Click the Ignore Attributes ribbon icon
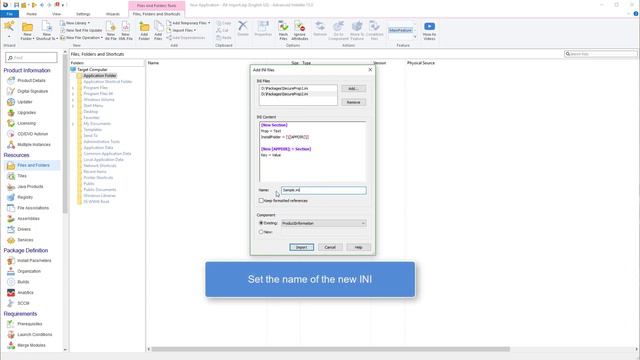The width and height of the screenshot is (640, 360). point(300,31)
